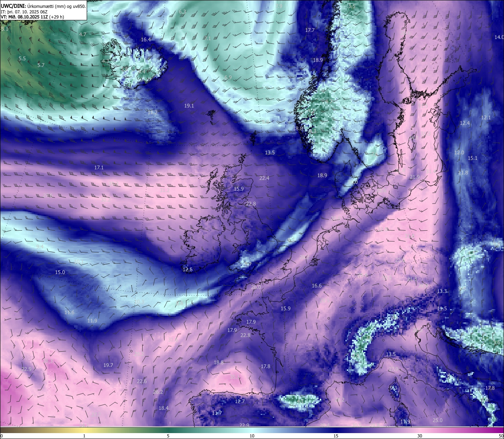Click the 11.8 value label
The image size is (504, 439).
point(463,173)
